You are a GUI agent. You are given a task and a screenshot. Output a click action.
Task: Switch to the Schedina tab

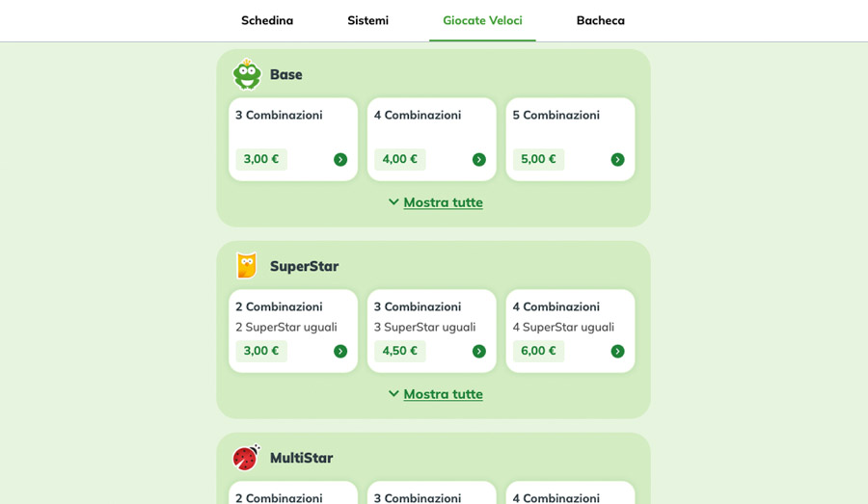point(267,20)
